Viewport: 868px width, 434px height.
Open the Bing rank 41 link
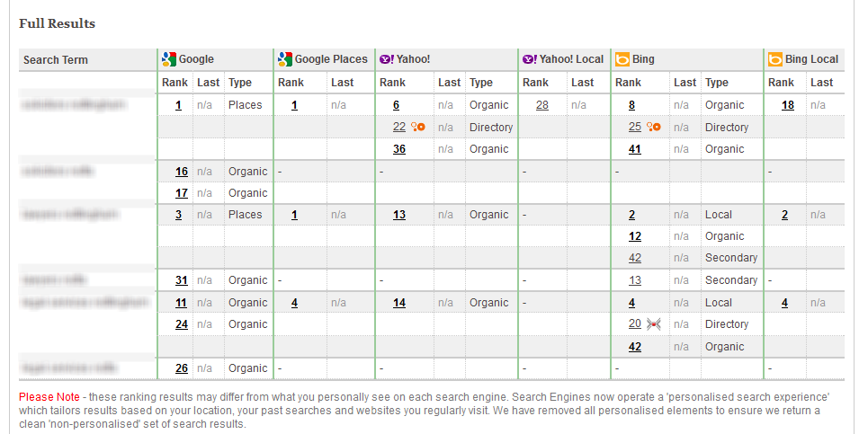(x=635, y=149)
